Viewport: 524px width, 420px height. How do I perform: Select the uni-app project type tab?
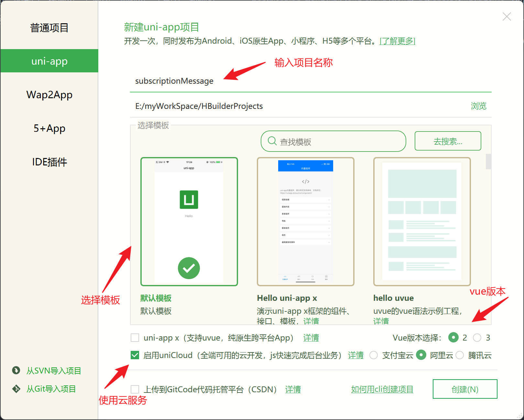pyautogui.click(x=49, y=61)
